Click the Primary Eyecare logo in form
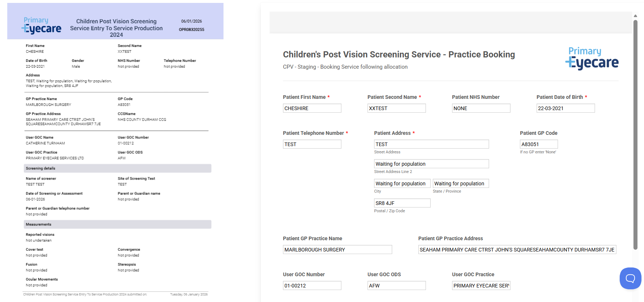This screenshot has width=644, height=302. [x=592, y=58]
